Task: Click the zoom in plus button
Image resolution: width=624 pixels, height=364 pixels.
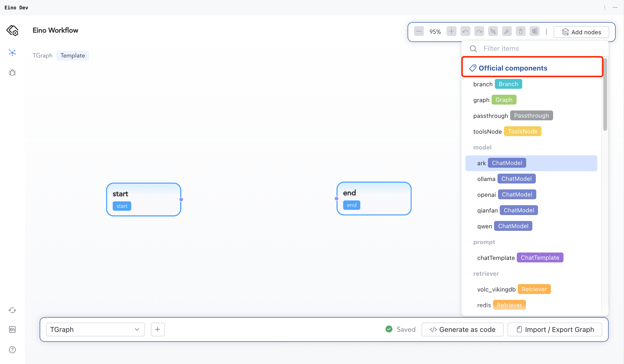Action: point(451,31)
